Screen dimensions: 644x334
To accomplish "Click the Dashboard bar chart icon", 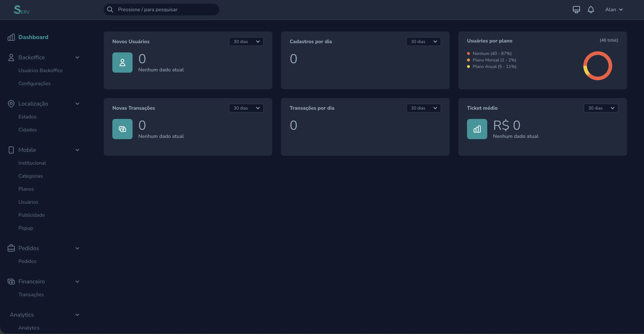I will (11, 37).
